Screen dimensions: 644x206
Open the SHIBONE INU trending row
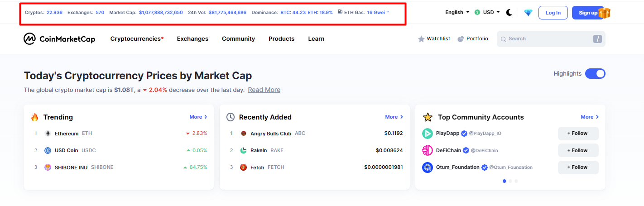119,168
